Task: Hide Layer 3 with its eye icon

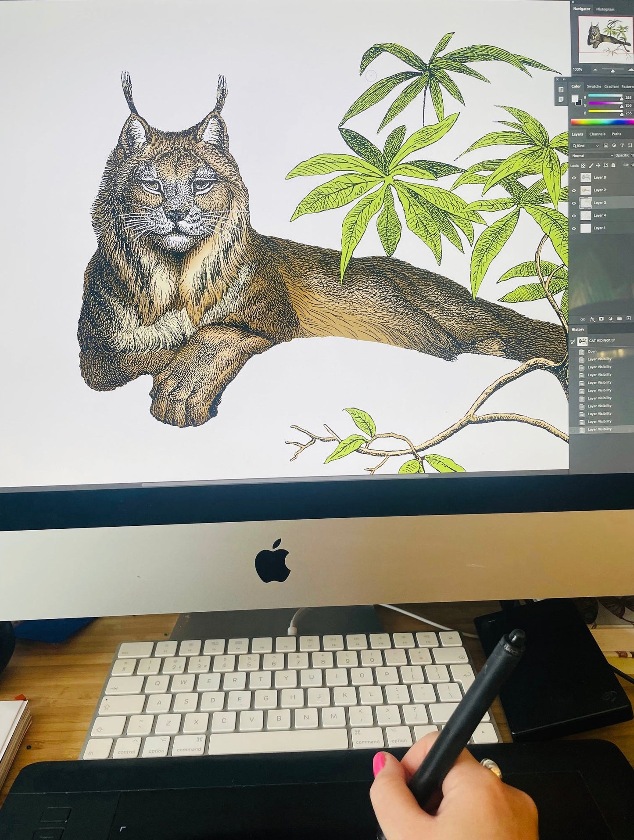Action: click(574, 203)
